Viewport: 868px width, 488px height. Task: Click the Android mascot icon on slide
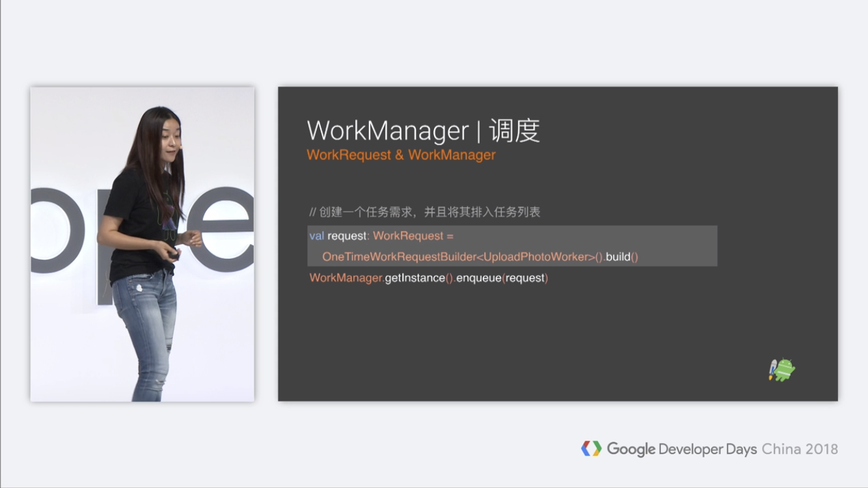coord(781,370)
